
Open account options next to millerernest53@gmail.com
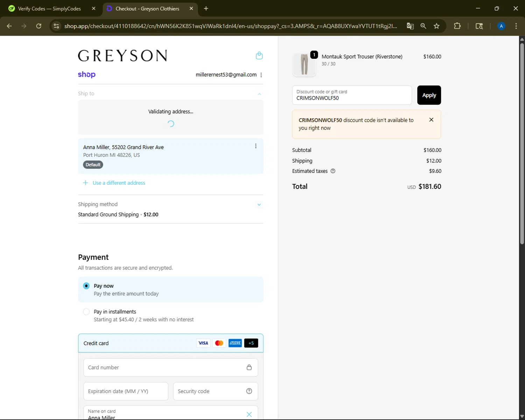(x=261, y=75)
